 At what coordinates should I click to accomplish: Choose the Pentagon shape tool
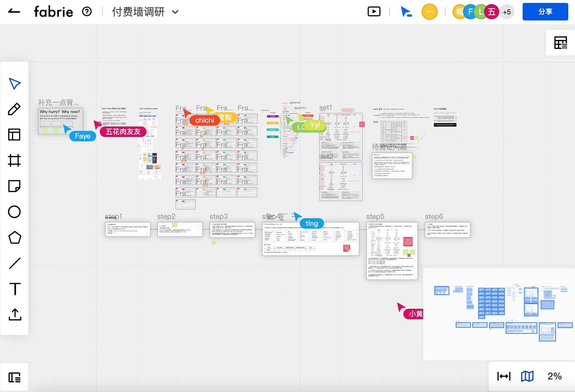pos(14,237)
